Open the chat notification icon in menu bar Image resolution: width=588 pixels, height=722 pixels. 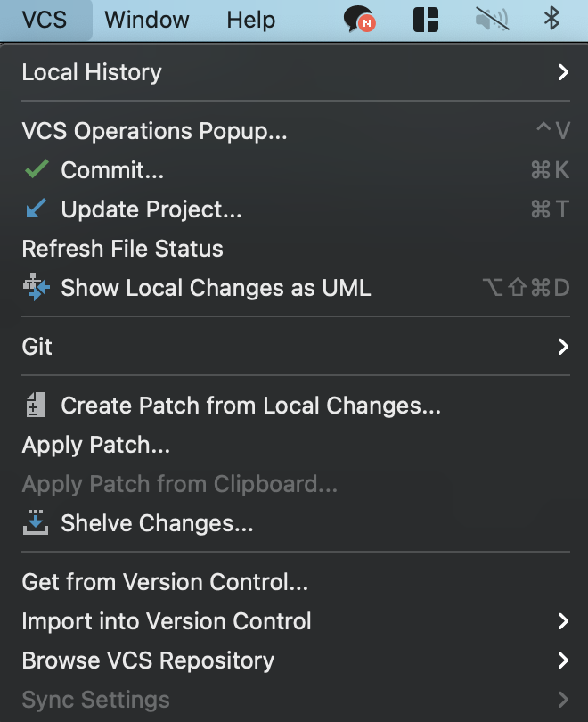point(359,20)
